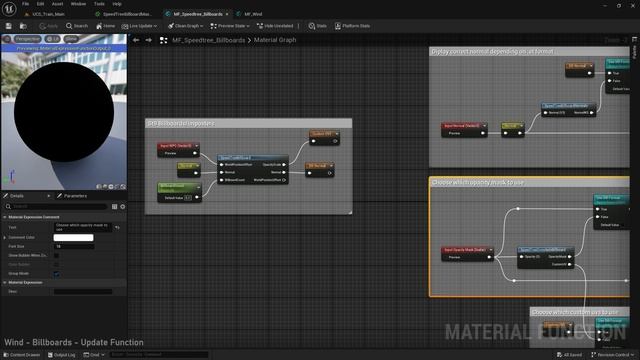Click the All Saved status indicator
Image resolution: width=640 pixels, height=360 pixels.
tap(570, 355)
